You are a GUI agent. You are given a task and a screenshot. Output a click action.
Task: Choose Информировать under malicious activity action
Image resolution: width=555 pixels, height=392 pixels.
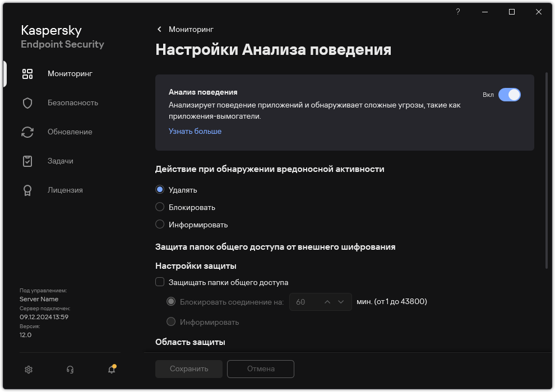click(160, 224)
